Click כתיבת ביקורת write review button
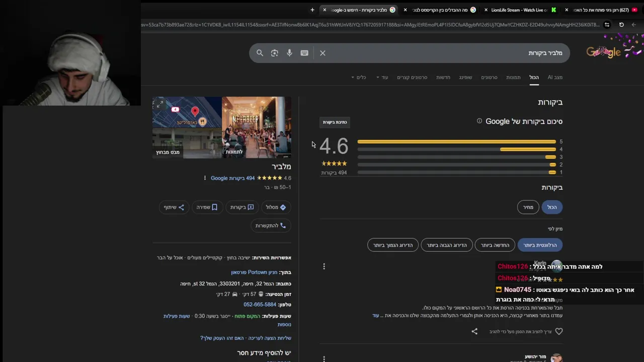 point(335,122)
